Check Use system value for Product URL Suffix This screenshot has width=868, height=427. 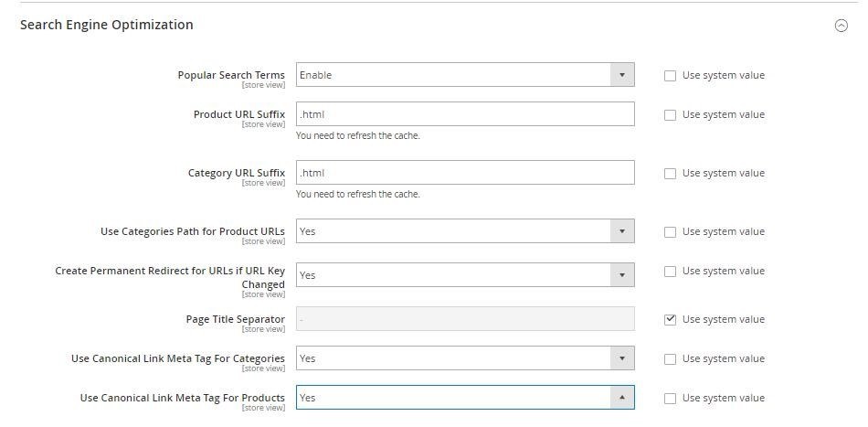click(670, 115)
